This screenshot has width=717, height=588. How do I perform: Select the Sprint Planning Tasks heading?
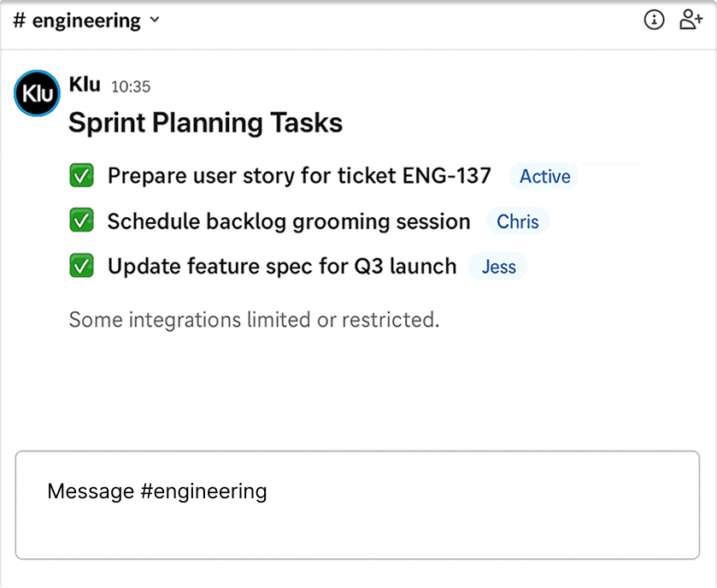pos(205,123)
